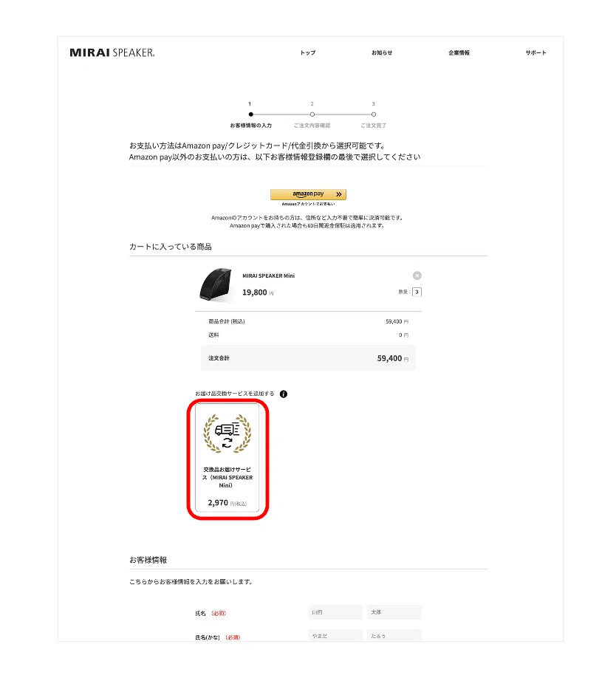Screen dimensions: 616x678
Task: Click the kana first name field たろう
Action: [394, 636]
